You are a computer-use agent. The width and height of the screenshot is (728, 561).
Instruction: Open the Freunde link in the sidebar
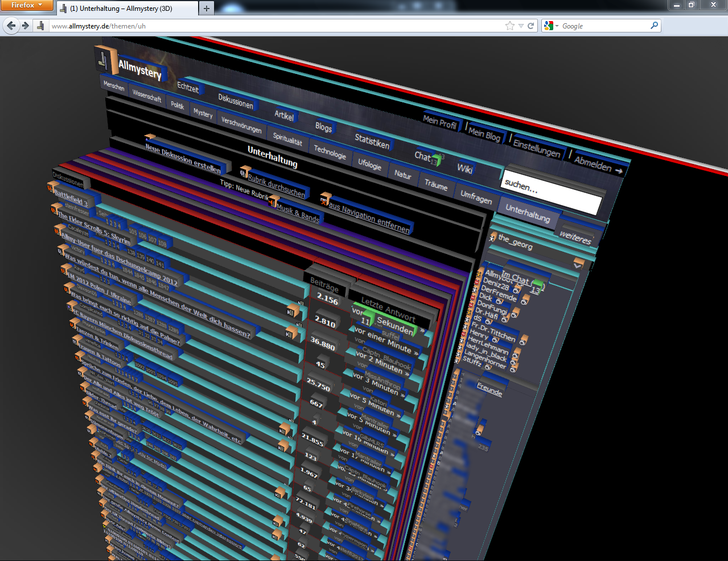[490, 390]
